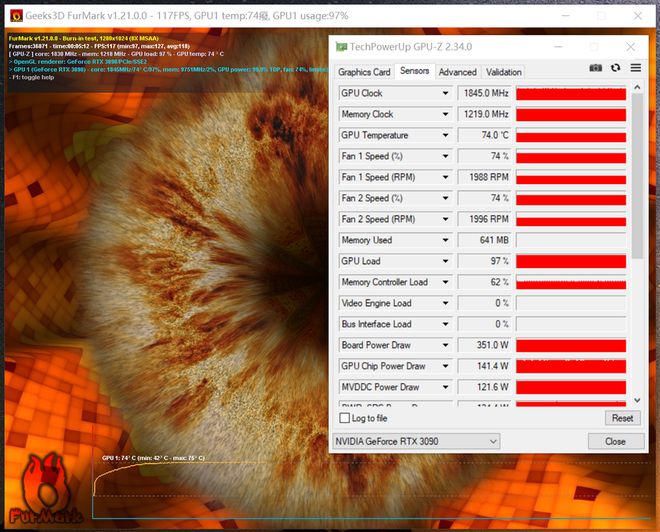Minimize the FurMark window
The height and width of the screenshot is (532, 660).
(565, 16)
